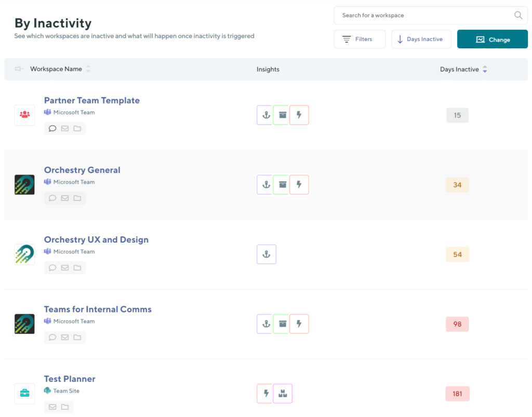Click the anchor insight icon for Partner Team Template
The image size is (532, 417).
coord(265,115)
